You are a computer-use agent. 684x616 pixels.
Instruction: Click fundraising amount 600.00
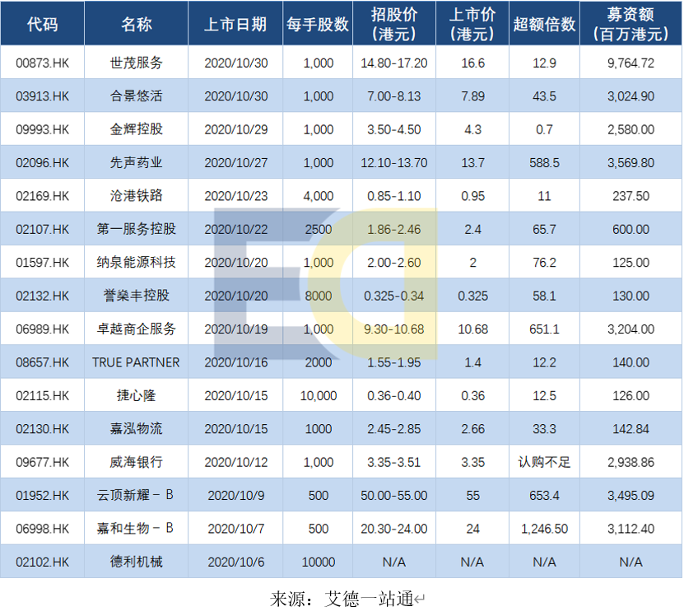pos(630,229)
